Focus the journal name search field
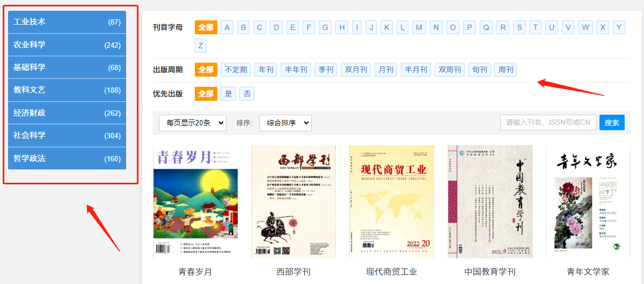Screen dimensions: 644x284 coord(548,123)
